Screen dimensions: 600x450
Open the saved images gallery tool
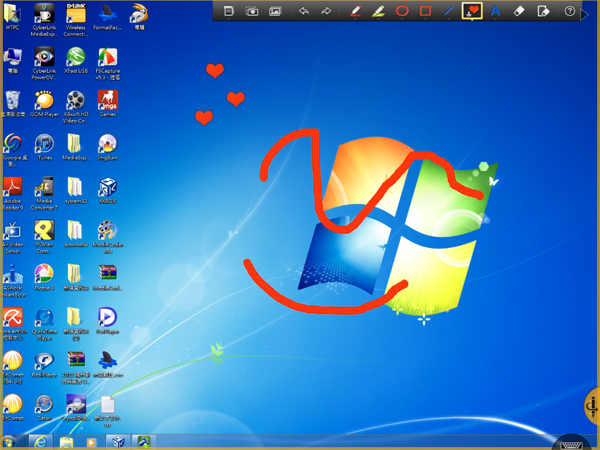pos(275,11)
